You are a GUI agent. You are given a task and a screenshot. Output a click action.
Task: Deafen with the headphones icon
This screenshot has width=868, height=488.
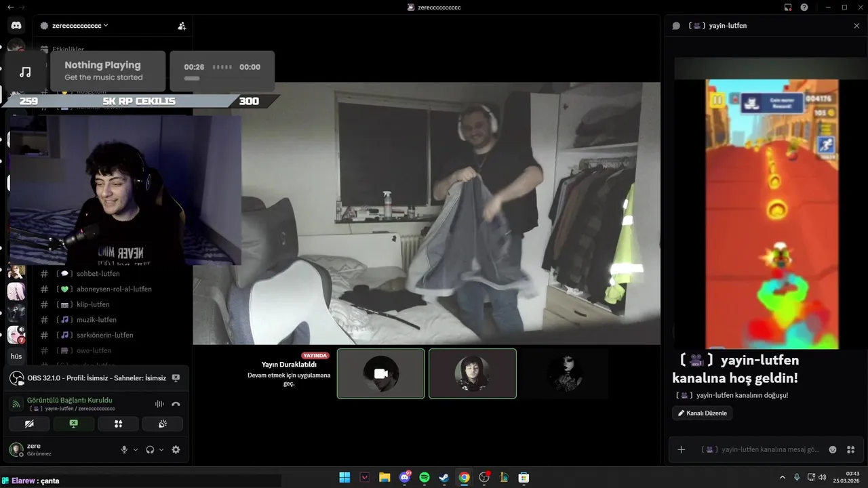point(150,449)
